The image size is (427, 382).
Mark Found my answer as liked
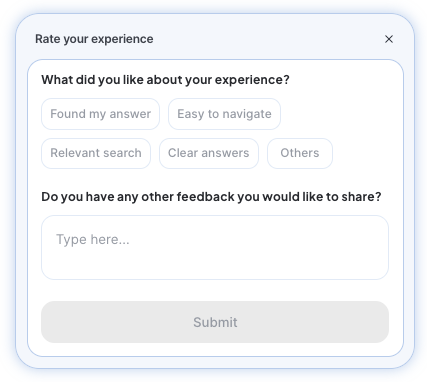100,114
